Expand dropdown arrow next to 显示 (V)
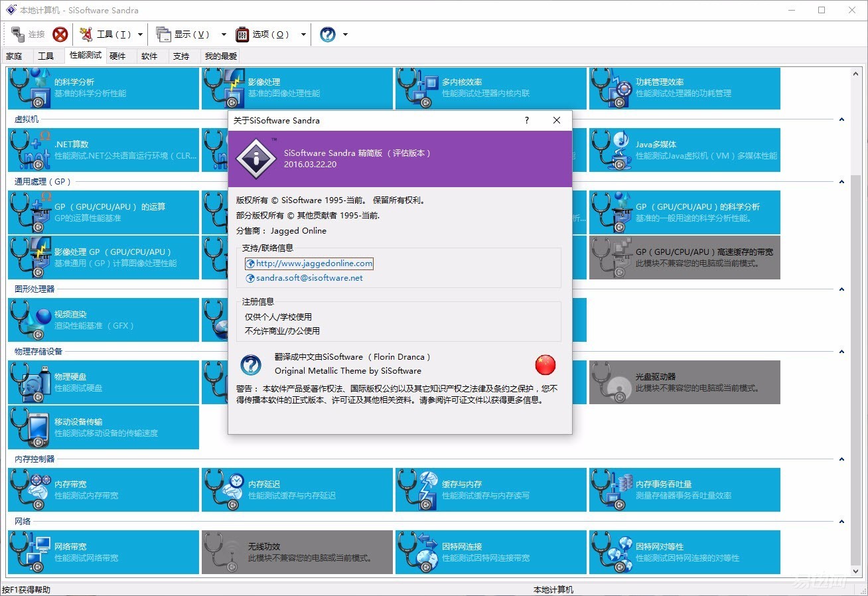 click(x=224, y=35)
